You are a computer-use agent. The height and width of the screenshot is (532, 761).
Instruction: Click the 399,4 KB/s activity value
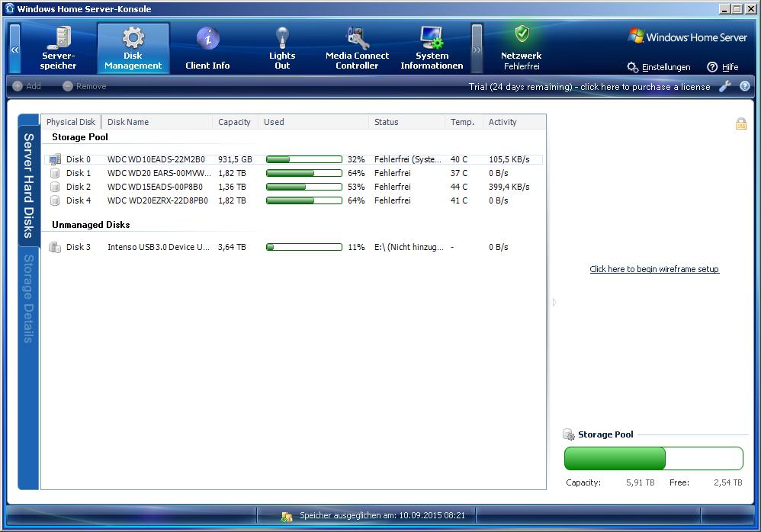pyautogui.click(x=509, y=187)
